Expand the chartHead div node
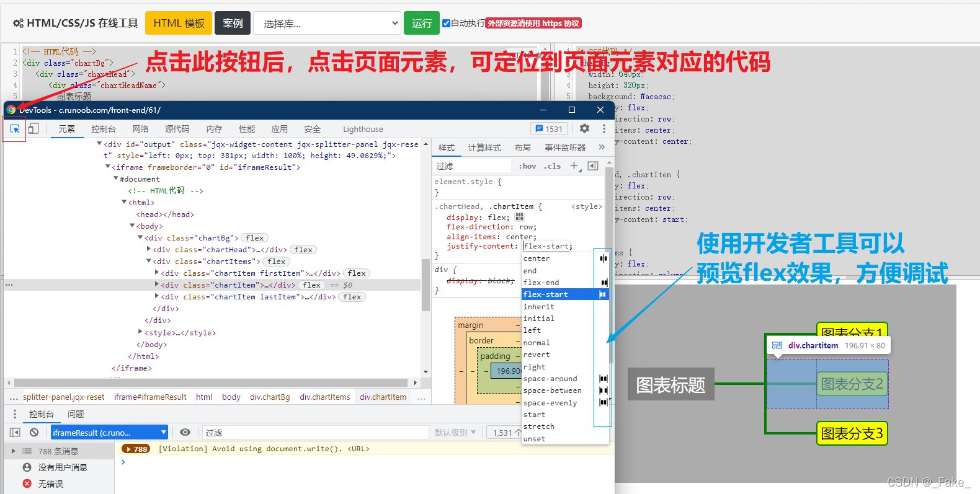 pyautogui.click(x=149, y=249)
